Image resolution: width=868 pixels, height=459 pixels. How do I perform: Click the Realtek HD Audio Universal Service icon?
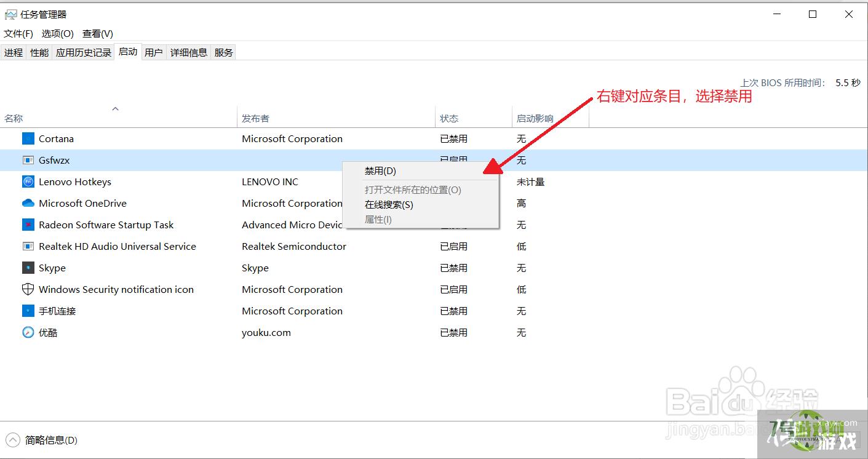pyautogui.click(x=28, y=246)
